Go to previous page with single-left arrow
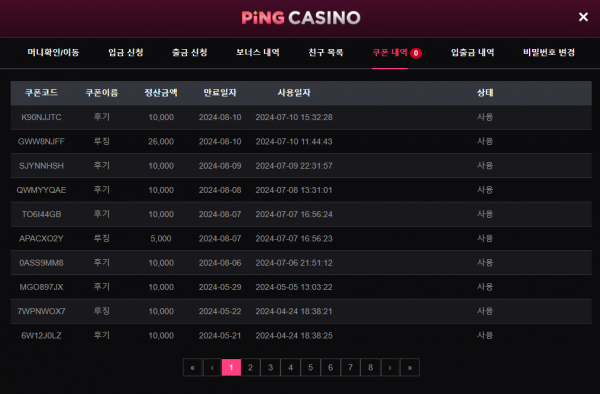Image resolution: width=600 pixels, height=394 pixels. coord(212,368)
